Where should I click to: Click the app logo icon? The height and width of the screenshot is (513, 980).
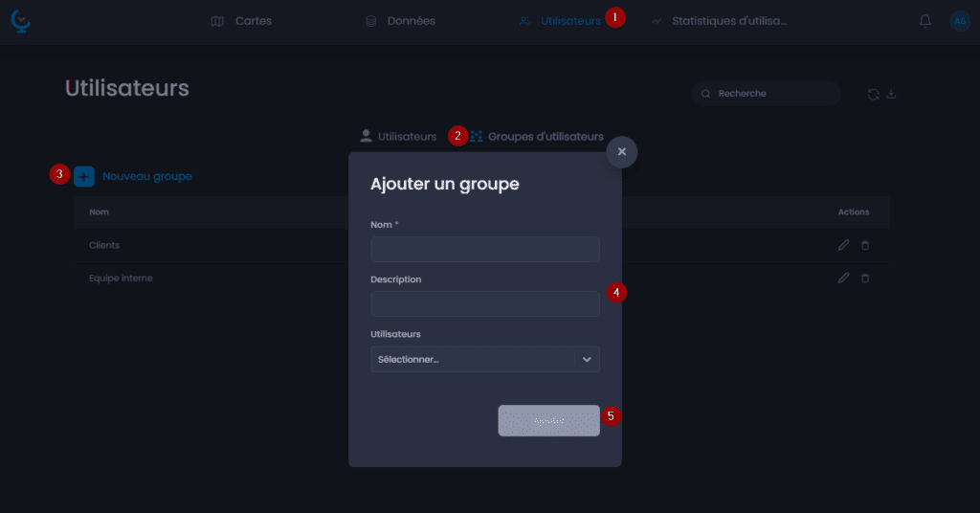(x=21, y=21)
